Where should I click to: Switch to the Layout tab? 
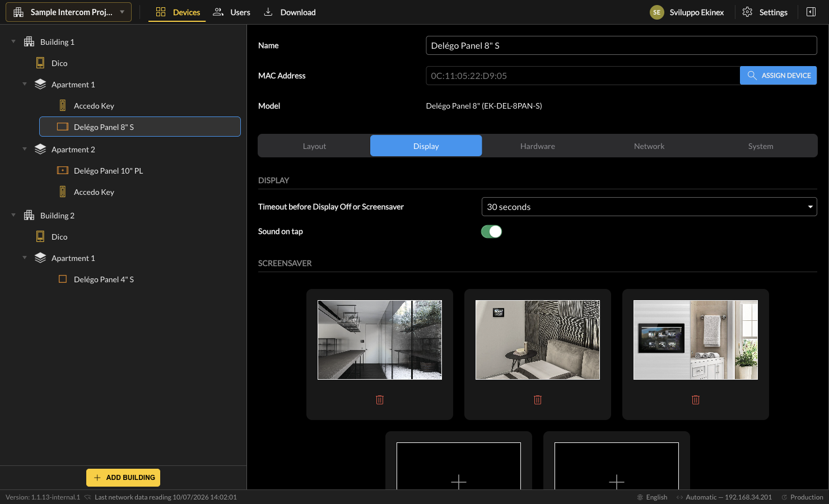[x=314, y=146]
